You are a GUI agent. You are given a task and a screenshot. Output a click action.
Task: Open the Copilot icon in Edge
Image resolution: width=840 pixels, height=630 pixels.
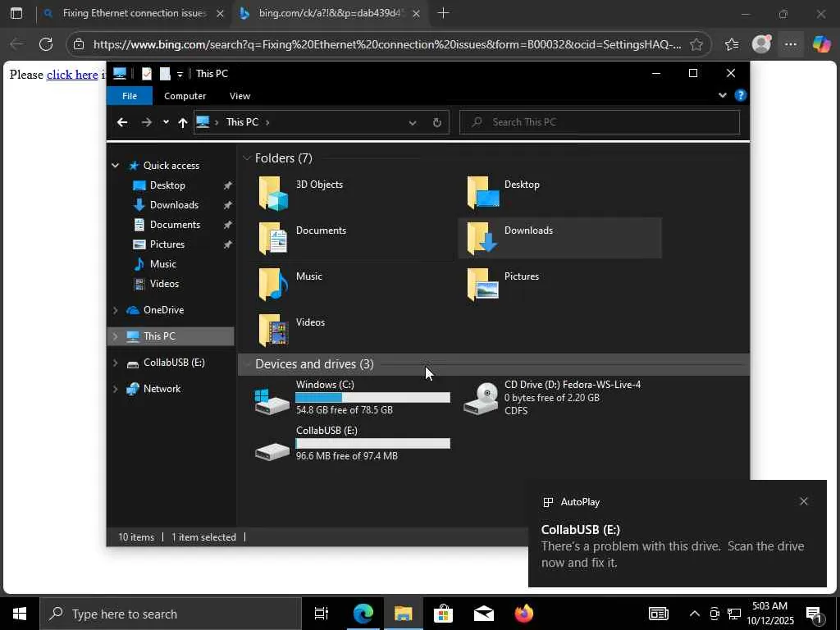coord(820,44)
